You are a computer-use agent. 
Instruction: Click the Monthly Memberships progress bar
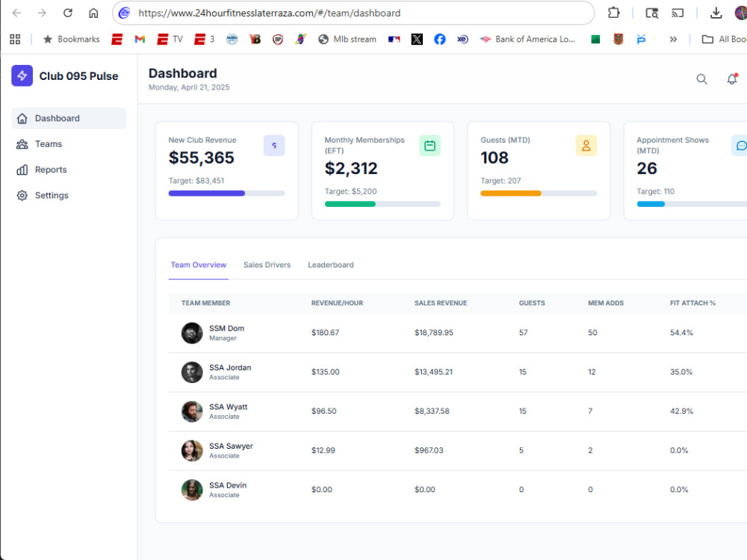tap(382, 204)
